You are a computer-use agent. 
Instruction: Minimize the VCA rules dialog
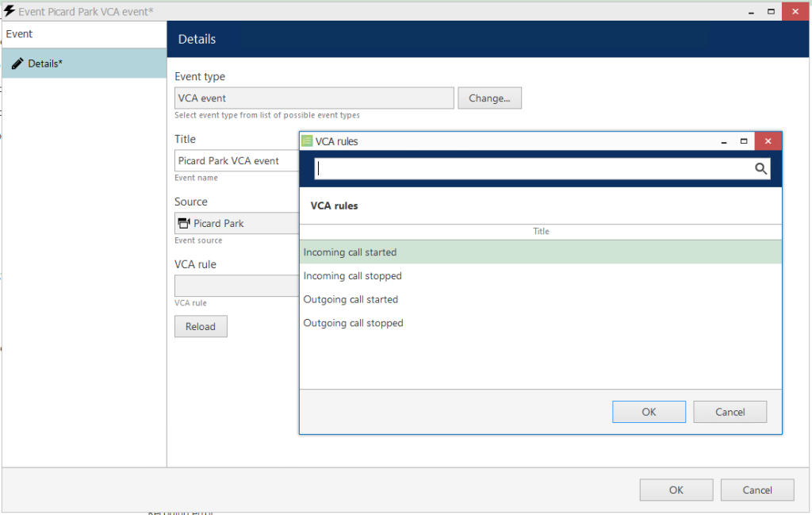[724, 141]
